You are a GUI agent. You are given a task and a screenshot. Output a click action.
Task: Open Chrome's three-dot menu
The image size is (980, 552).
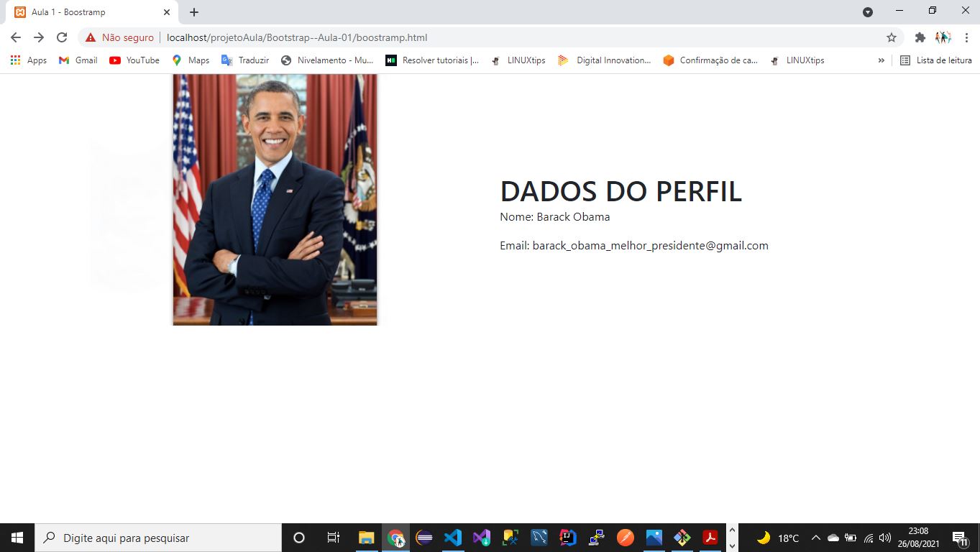966,36
